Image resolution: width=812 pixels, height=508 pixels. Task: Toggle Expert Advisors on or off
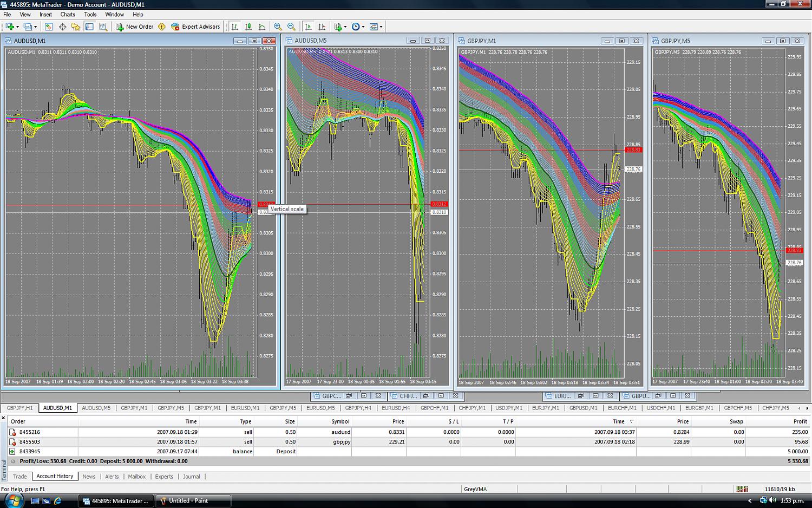point(195,27)
